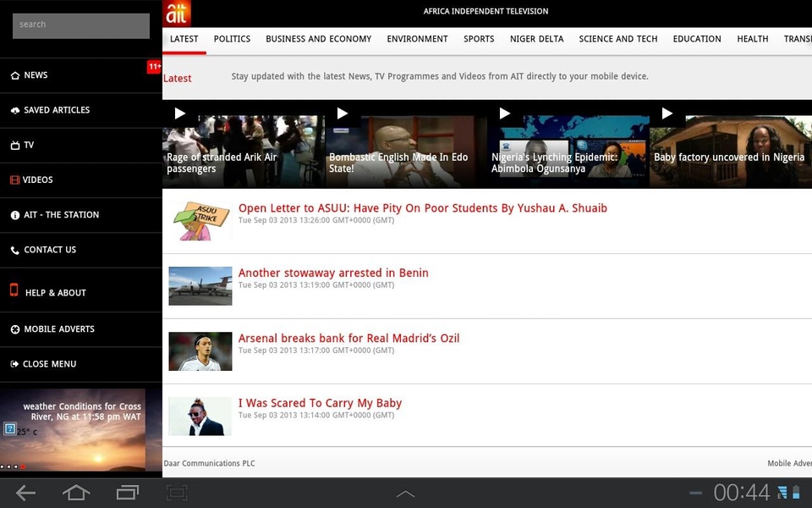Open the News menu label
This screenshot has height=508, width=812.
[36, 75]
